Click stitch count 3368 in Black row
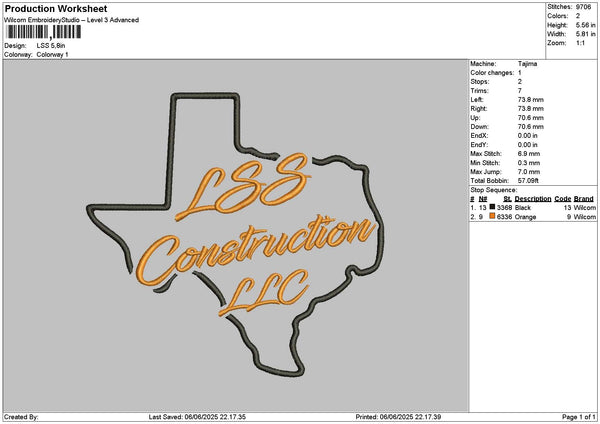 click(504, 208)
